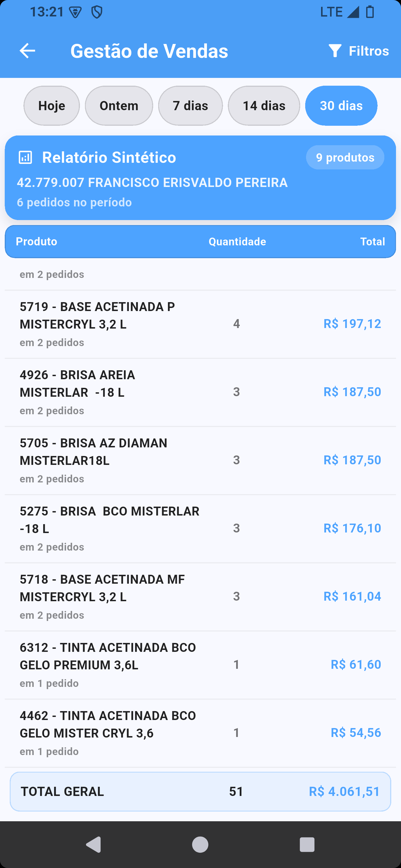401x868 pixels.
Task: Tap the battery status icon
Action: pos(370,12)
